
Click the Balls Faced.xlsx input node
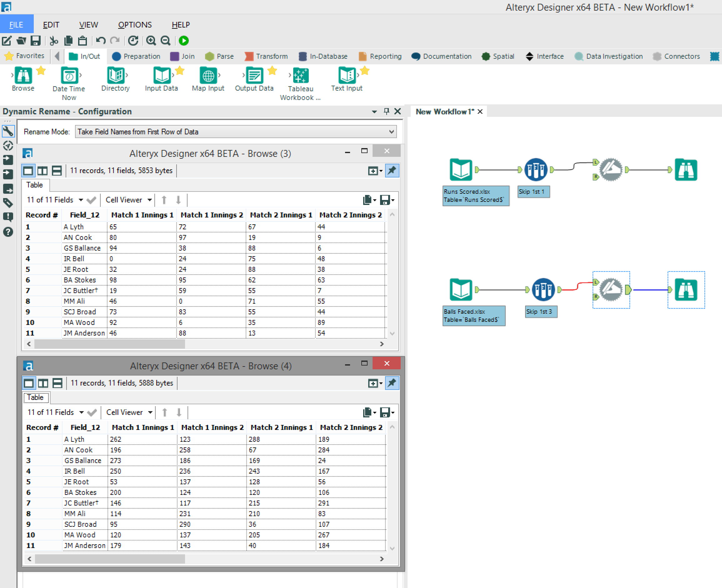(461, 290)
